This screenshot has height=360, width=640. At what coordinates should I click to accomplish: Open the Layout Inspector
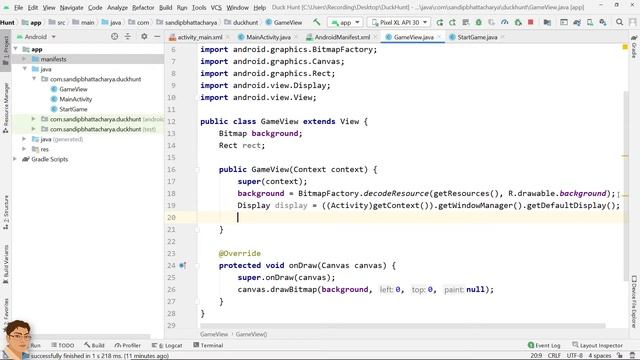(597, 345)
